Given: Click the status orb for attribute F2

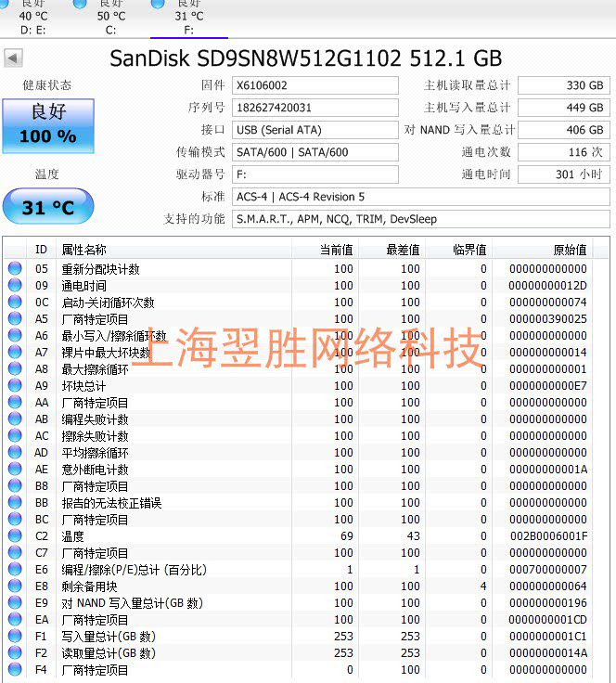Looking at the screenshot, I should coord(15,652).
